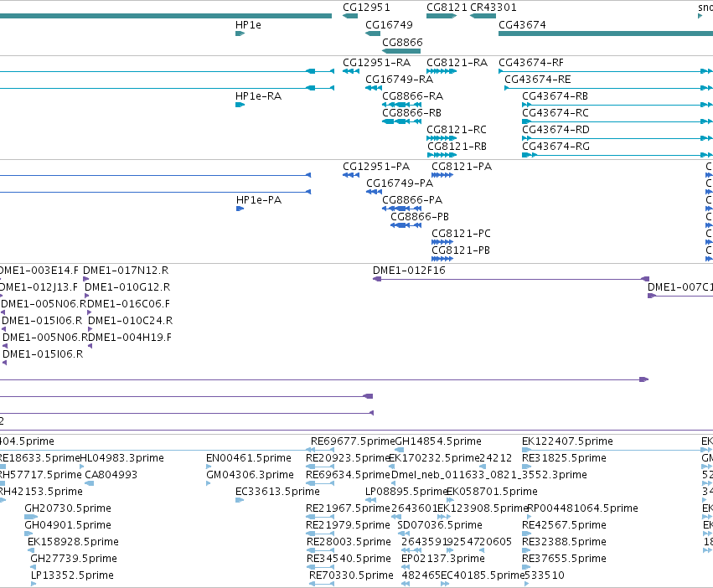The width and height of the screenshot is (713, 588).
Task: Select the RE42567.5prime EST
Action: tap(526, 534)
